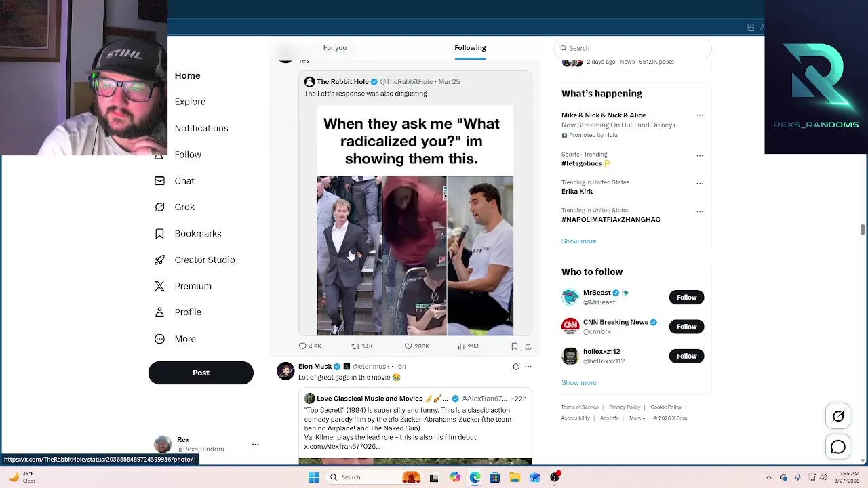
Task: Follow CNN Breaking News
Action: [686, 327]
